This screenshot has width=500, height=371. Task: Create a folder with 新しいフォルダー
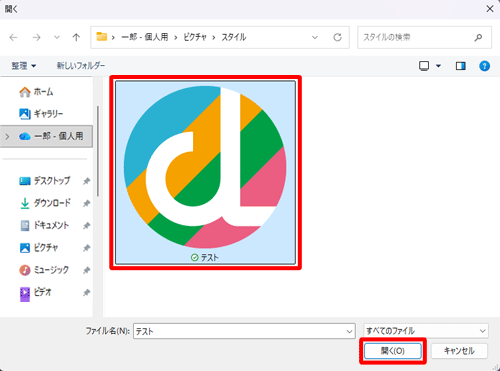pos(81,66)
